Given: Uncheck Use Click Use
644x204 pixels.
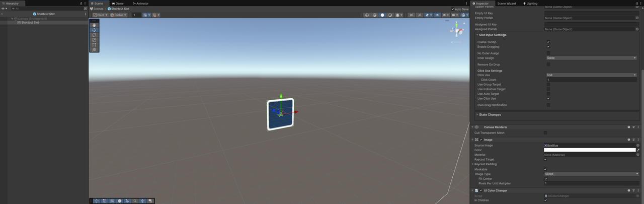Looking at the screenshot, I should [x=548, y=99].
